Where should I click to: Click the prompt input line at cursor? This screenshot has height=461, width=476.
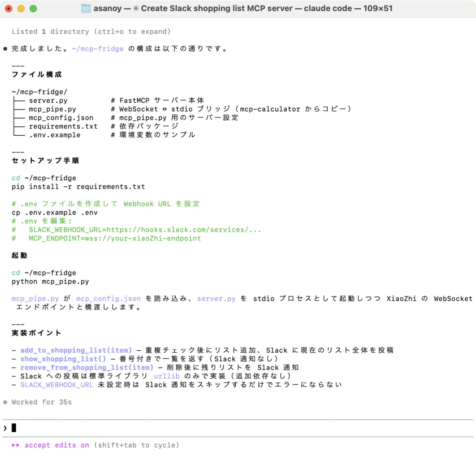click(238, 428)
